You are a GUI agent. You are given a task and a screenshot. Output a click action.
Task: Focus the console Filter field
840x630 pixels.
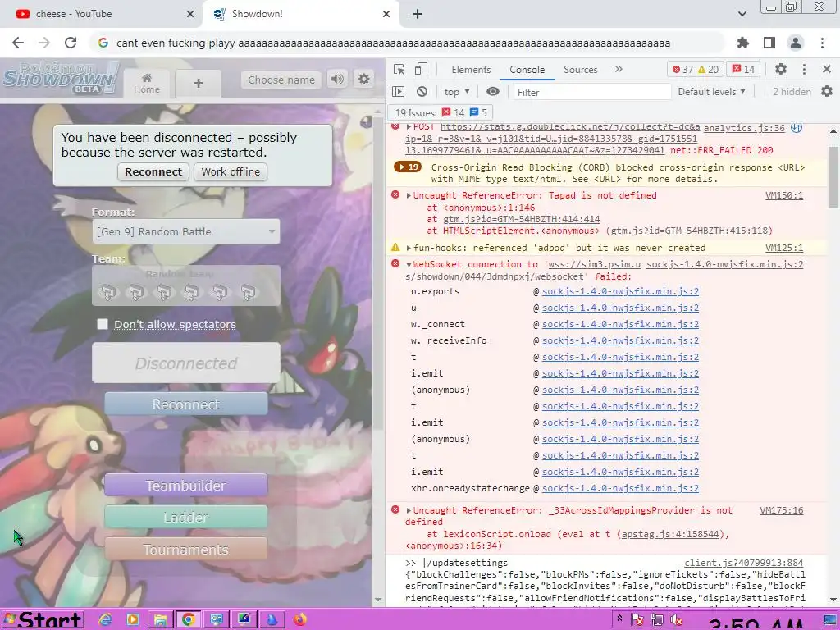pyautogui.click(x=592, y=92)
